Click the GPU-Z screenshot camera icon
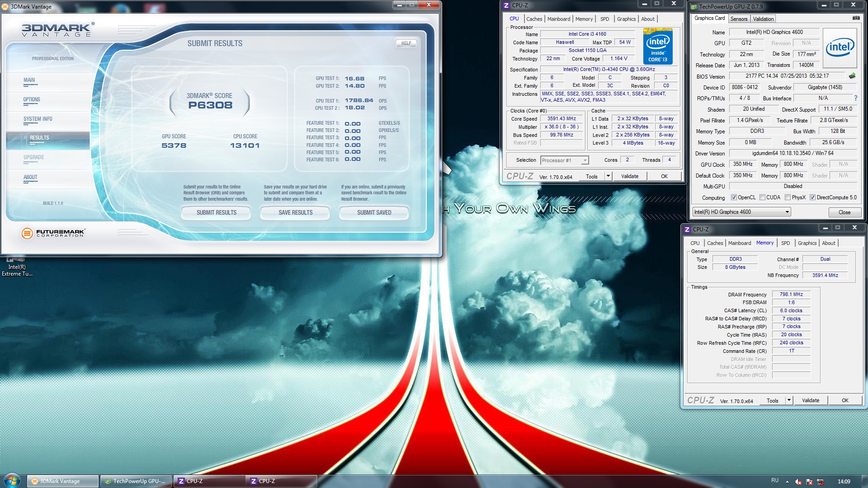Screen dimensions: 868x488 click(x=856, y=18)
